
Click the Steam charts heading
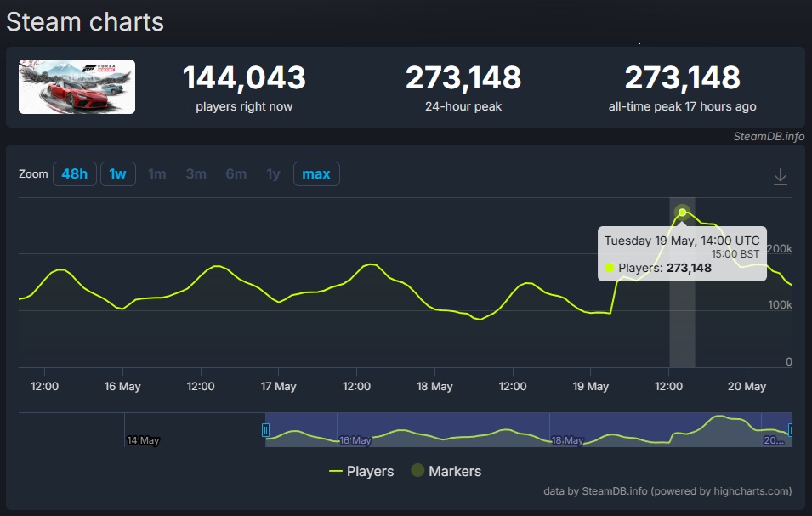(85, 22)
